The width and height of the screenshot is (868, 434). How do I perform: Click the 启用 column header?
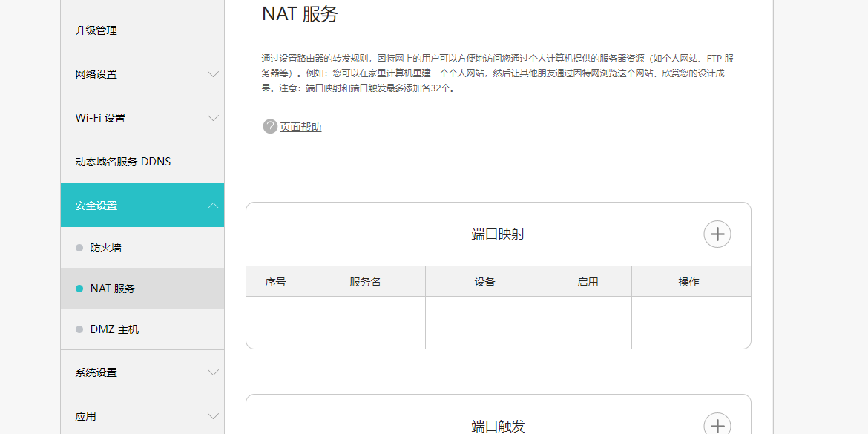click(x=588, y=281)
